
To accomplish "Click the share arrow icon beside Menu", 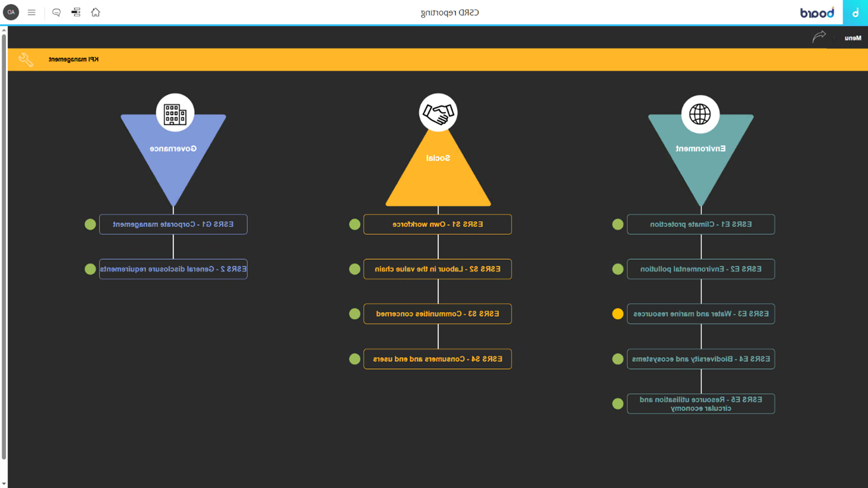I will (x=820, y=37).
